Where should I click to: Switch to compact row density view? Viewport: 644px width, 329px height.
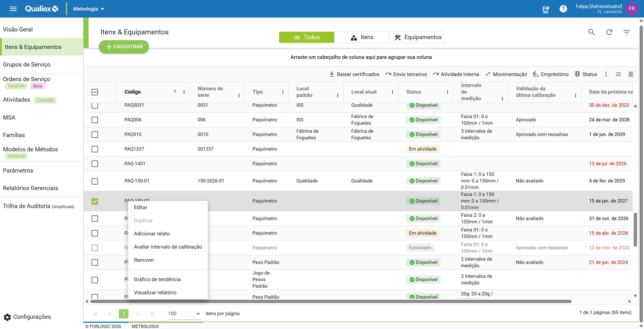(x=630, y=74)
